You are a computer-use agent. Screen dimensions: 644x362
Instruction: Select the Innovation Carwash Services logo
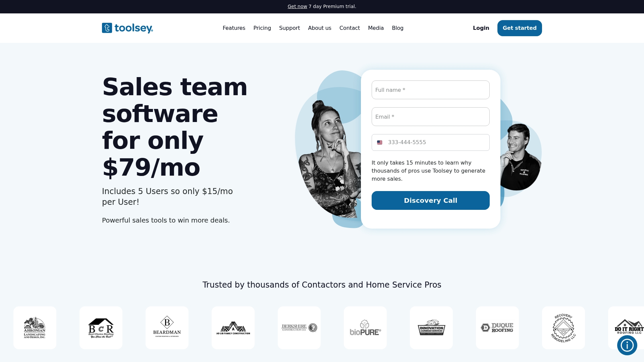431,328
